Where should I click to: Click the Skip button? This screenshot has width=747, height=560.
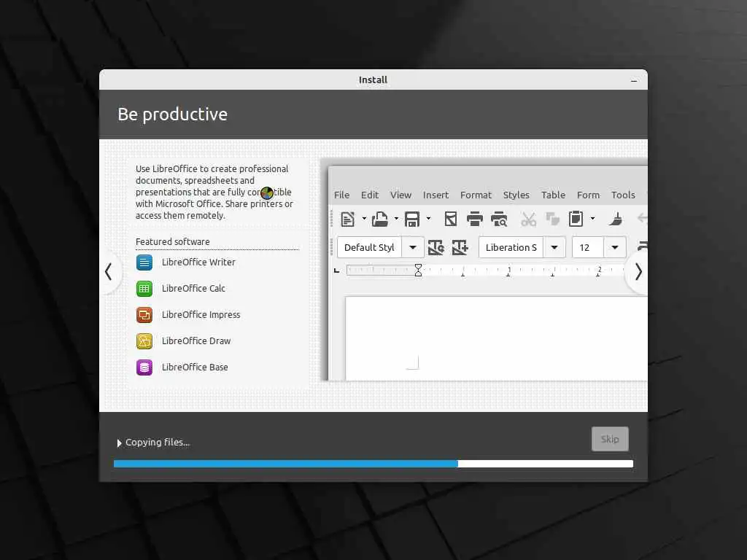point(610,439)
